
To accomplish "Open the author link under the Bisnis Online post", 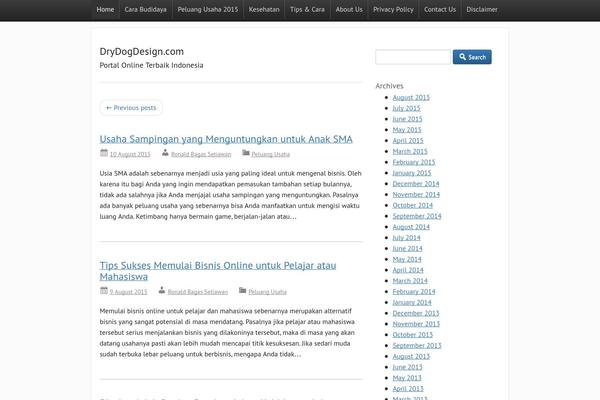I will click(x=197, y=292).
